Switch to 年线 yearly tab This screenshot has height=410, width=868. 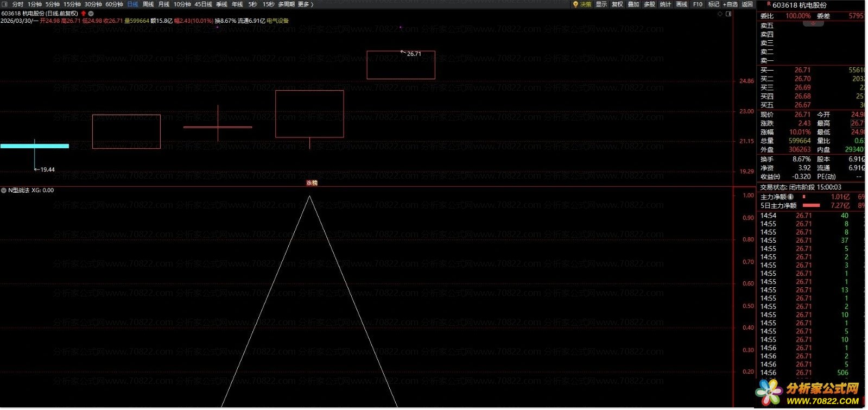click(237, 4)
